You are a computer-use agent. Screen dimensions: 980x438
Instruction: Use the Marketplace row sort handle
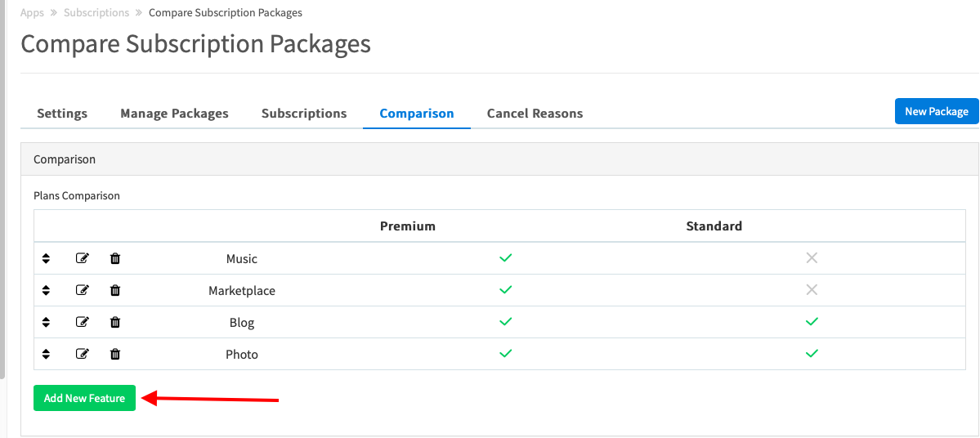click(x=46, y=290)
